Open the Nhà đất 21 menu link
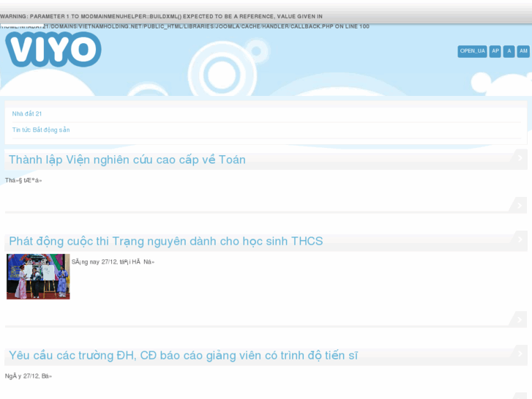 (x=27, y=113)
